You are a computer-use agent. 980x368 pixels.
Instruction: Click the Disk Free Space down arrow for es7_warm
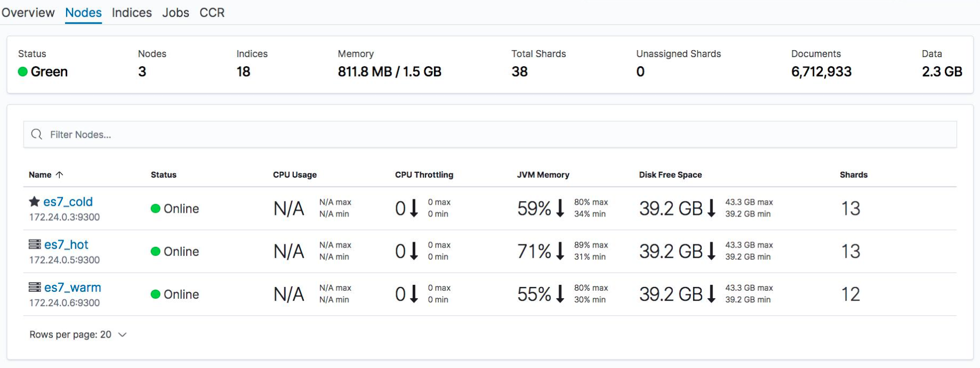[711, 294]
